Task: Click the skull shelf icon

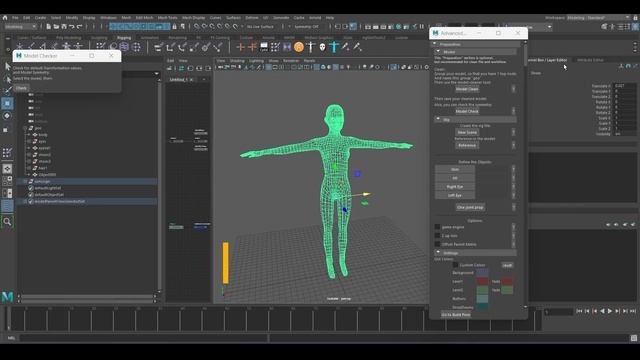Action: pyautogui.click(x=322, y=47)
